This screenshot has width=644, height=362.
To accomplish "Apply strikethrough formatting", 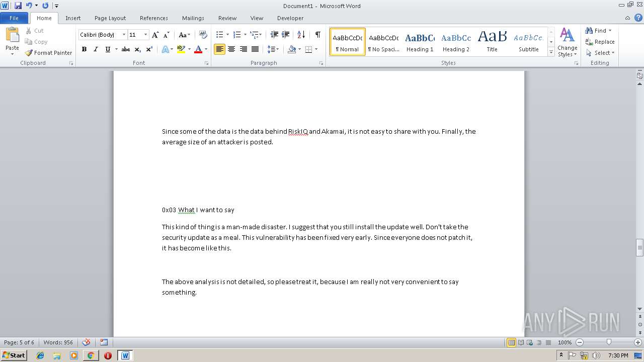I will [x=126, y=49].
